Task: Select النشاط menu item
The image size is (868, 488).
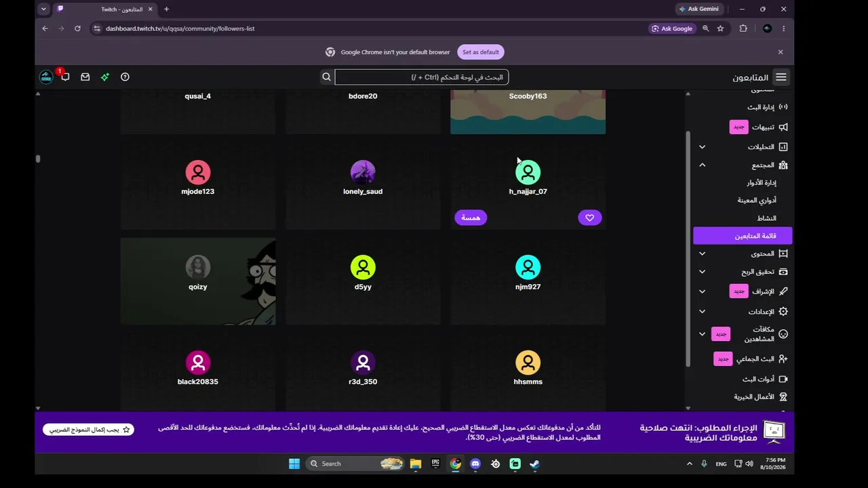Action: pos(767,218)
